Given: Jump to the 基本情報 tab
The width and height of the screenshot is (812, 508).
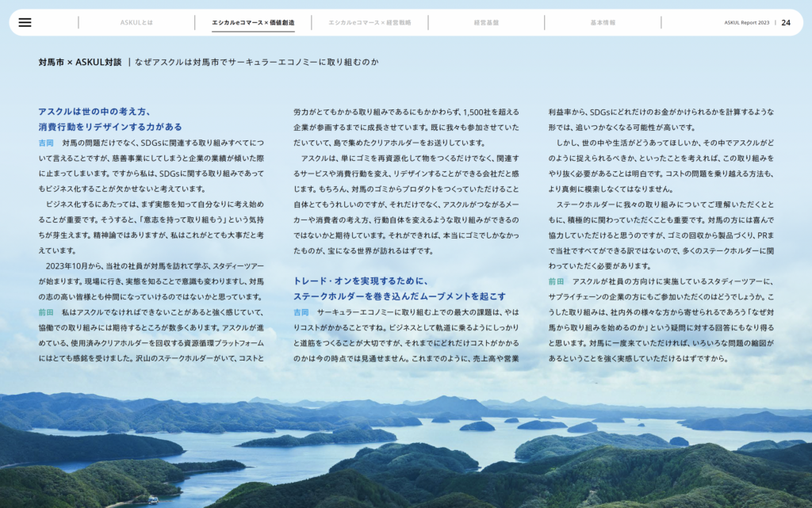Looking at the screenshot, I should click(603, 23).
